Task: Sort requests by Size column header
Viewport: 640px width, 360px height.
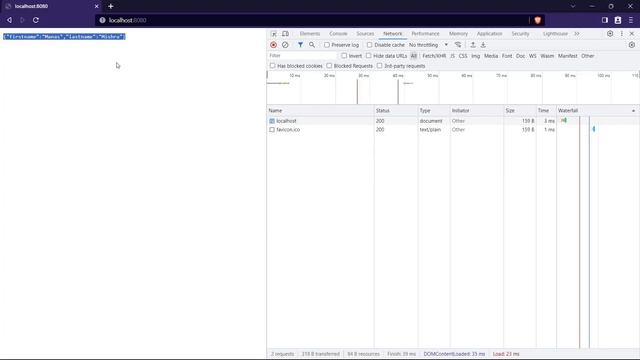Action: pos(520,111)
